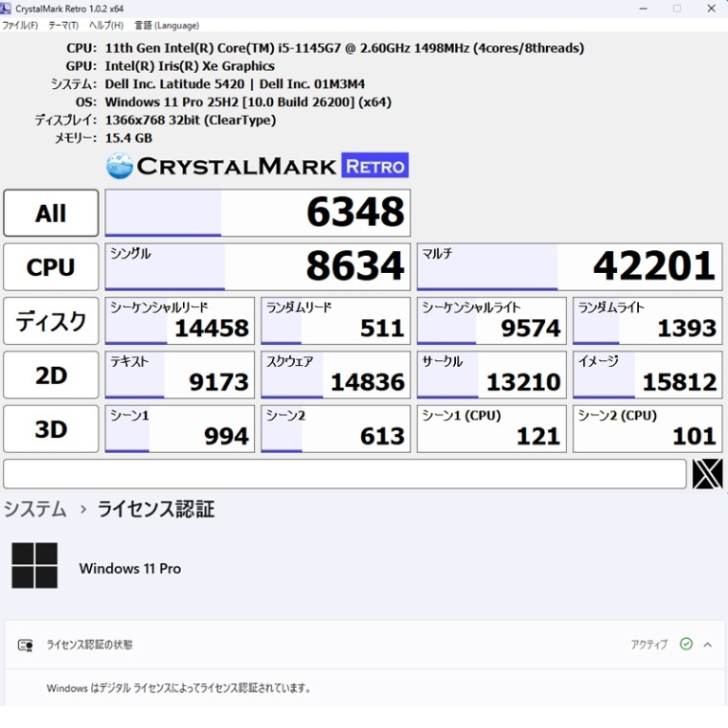728x728 pixels.
Task: Click the アクティブ status text
Action: pyautogui.click(x=649, y=645)
